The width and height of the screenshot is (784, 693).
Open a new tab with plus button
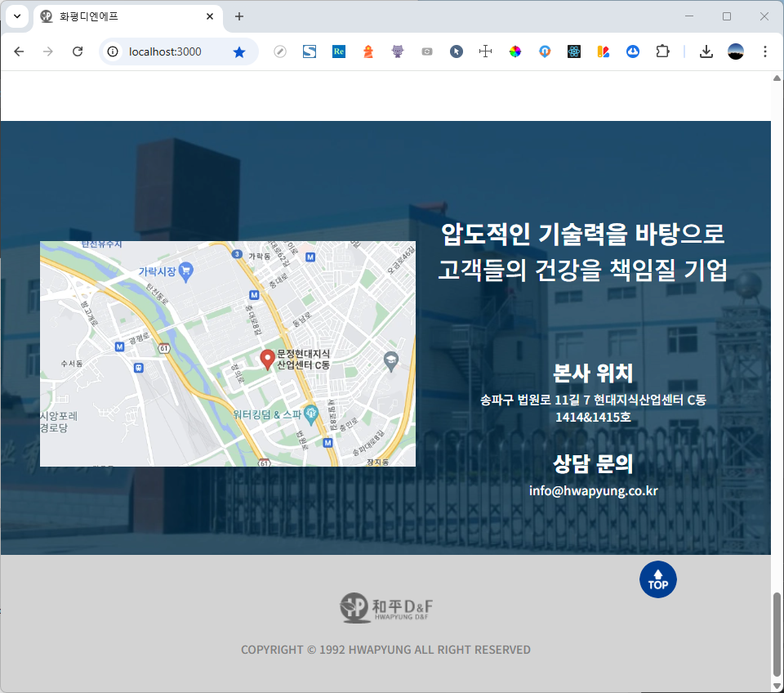pos(239,16)
